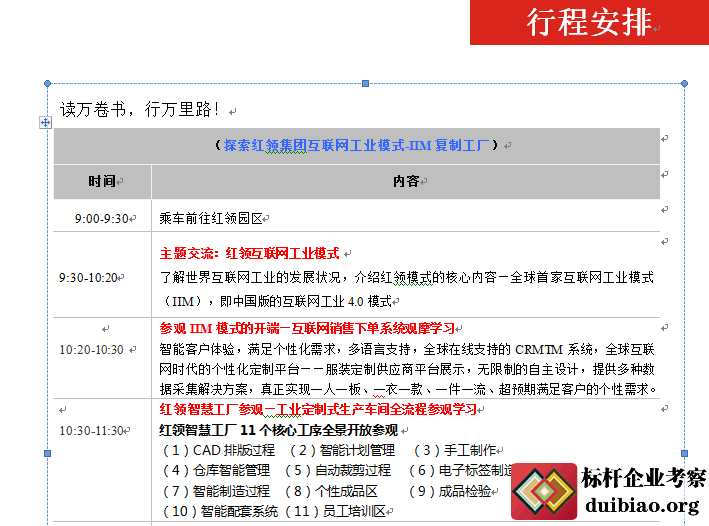Click the red 参观 IIM 模式的开端 heading
The height and width of the screenshot is (526, 709).
306,328
